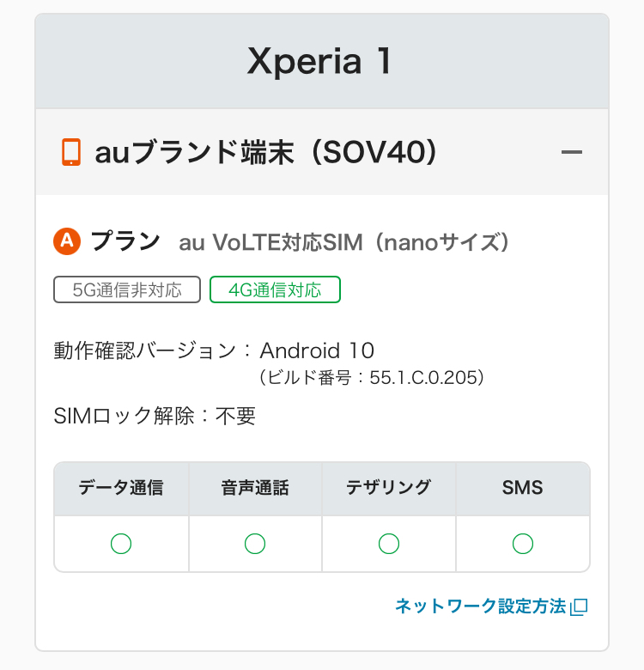
Task: Collapse the auブランド端末 section with minus icon
Action: click(572, 153)
